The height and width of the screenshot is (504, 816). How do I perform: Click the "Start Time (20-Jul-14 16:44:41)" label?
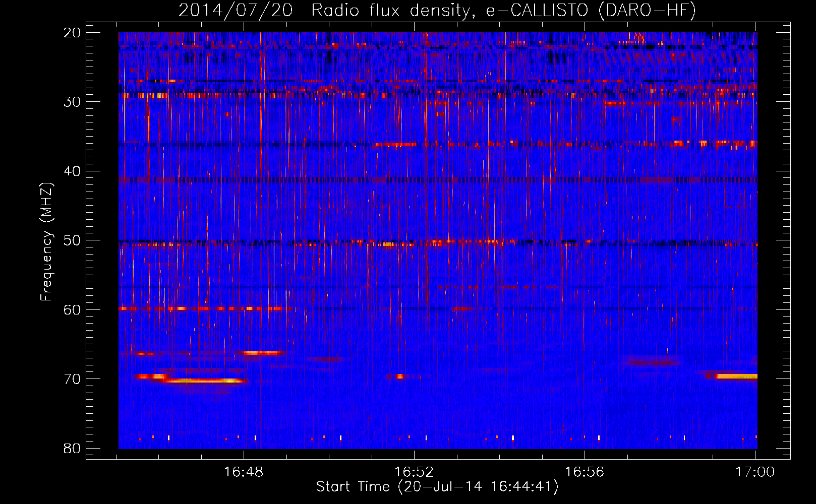[x=437, y=487]
